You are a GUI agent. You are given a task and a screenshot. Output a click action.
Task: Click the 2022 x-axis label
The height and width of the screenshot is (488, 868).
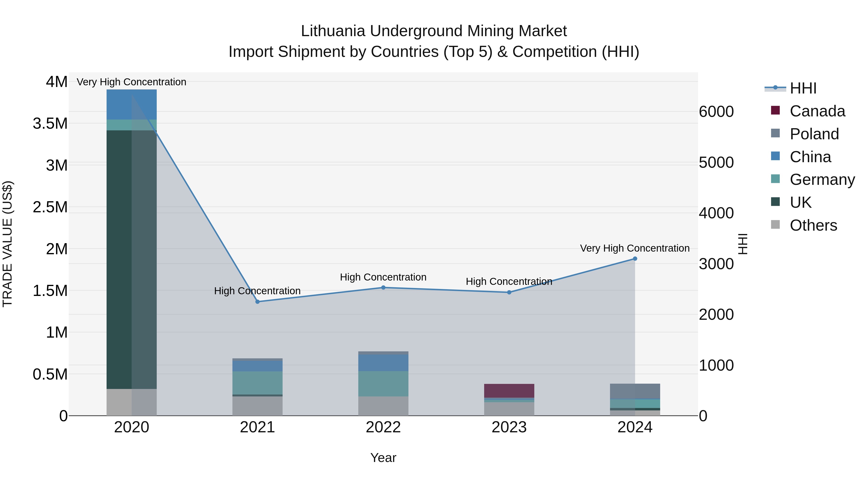(x=383, y=427)
